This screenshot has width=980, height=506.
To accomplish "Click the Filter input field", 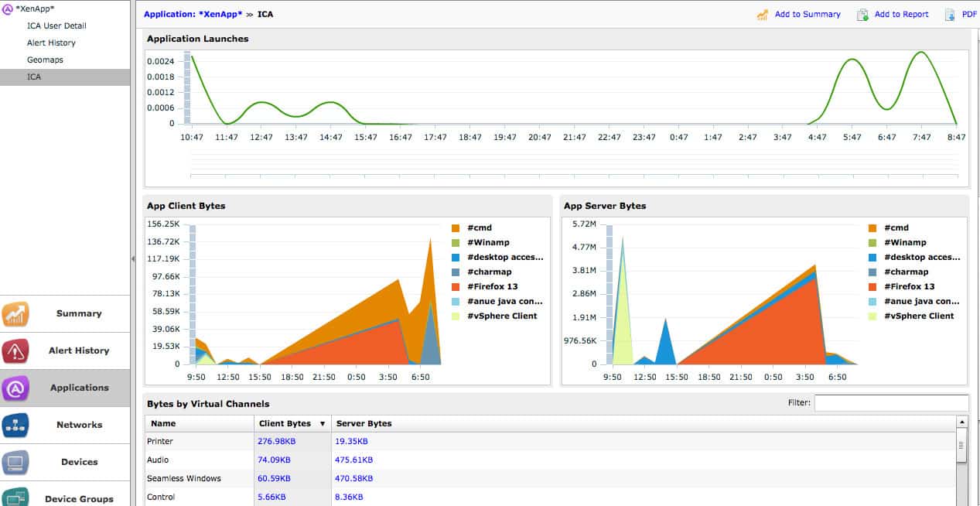I will point(891,402).
